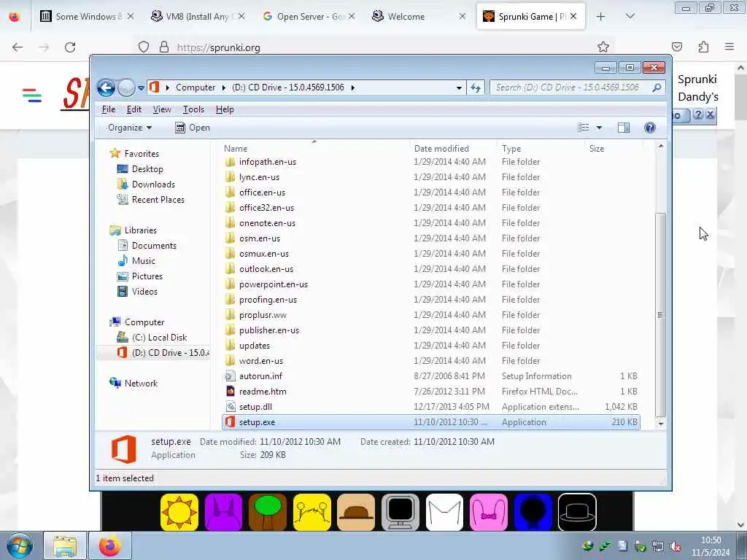The image size is (747, 560).
Task: Expand the address bar history dropdown
Action: click(x=458, y=87)
